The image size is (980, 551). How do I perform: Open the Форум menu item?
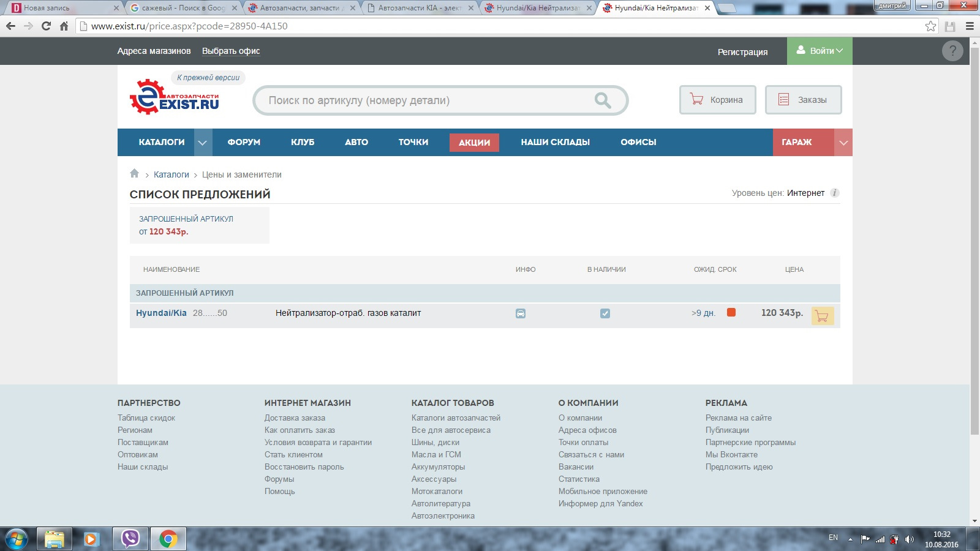pos(244,142)
